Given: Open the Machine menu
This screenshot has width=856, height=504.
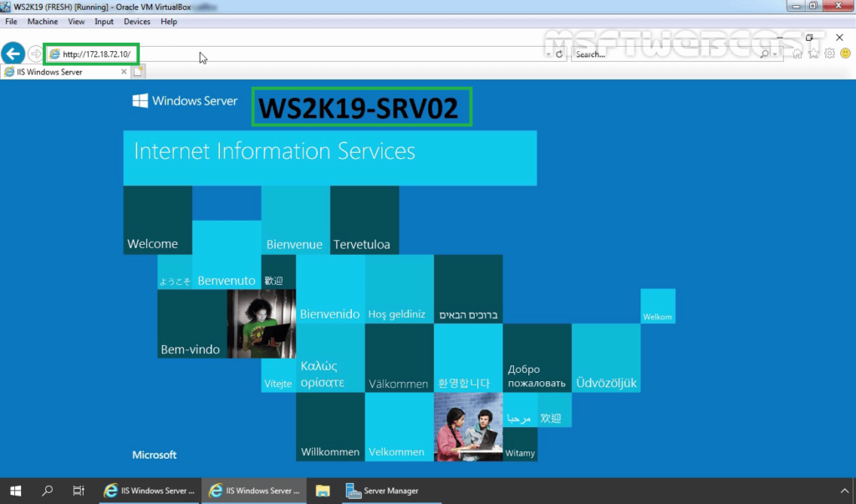Looking at the screenshot, I should pyautogui.click(x=43, y=21).
